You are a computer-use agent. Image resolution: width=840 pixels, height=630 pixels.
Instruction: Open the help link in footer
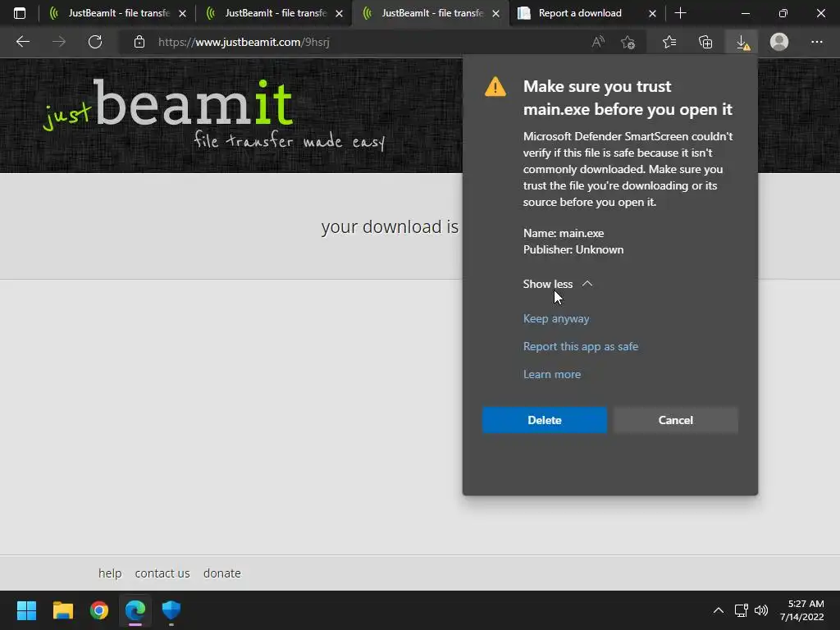(x=110, y=573)
